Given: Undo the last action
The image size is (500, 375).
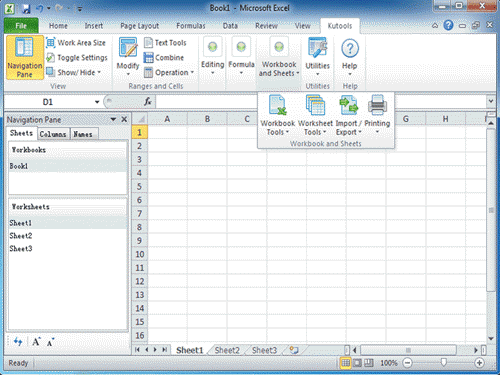Looking at the screenshot, I should pyautogui.click(x=40, y=9).
